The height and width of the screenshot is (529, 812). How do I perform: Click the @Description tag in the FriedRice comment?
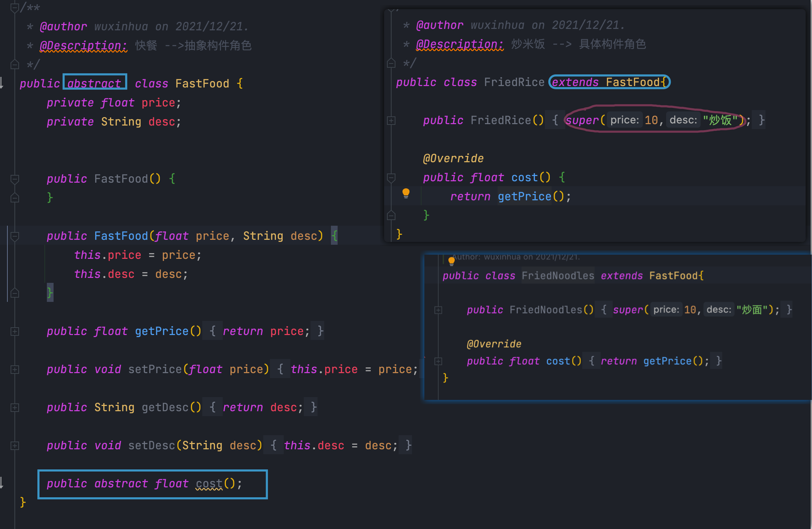click(460, 44)
